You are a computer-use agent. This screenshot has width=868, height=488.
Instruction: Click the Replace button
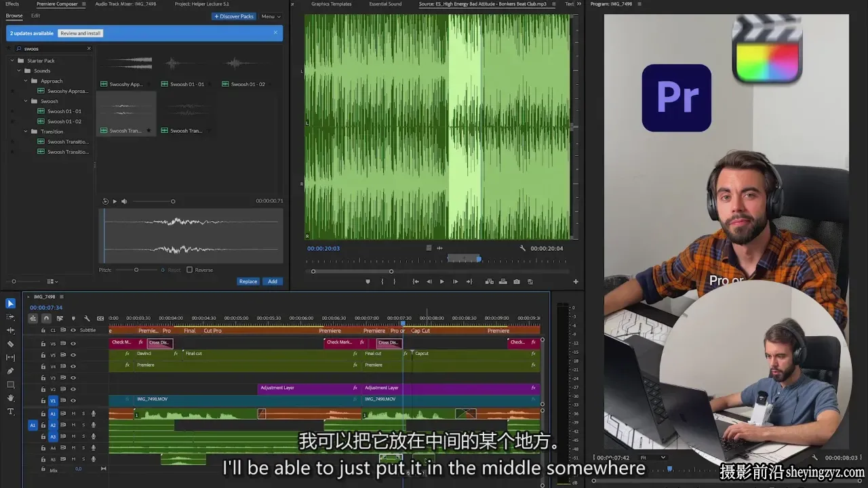pyautogui.click(x=248, y=281)
